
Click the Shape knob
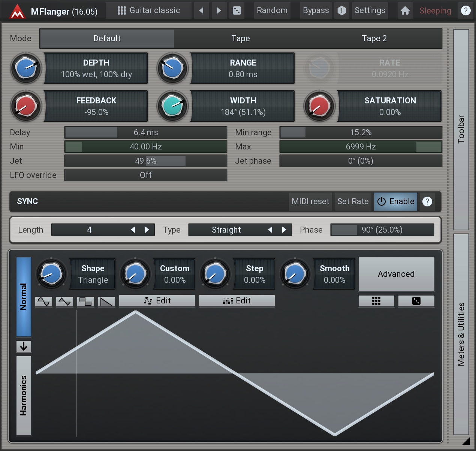pos(51,274)
